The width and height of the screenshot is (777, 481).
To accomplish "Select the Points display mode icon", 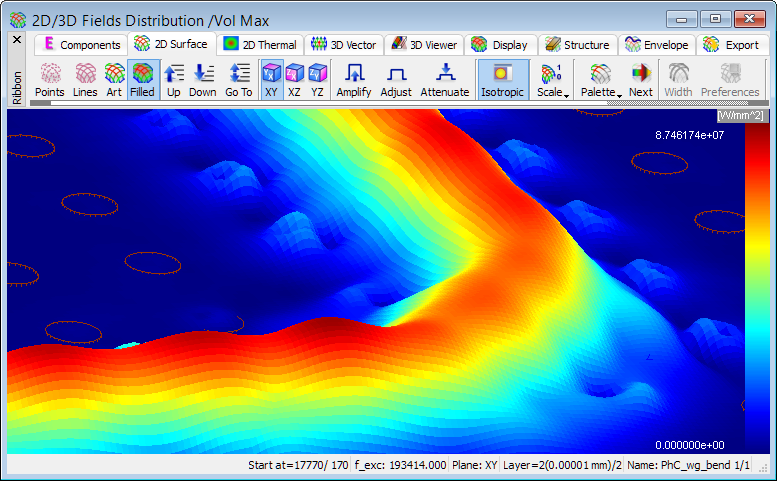I will click(49, 80).
